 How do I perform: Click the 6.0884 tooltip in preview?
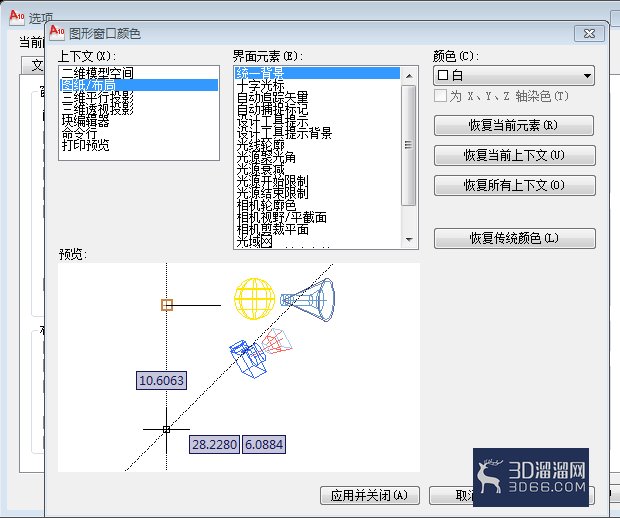[x=264, y=444]
